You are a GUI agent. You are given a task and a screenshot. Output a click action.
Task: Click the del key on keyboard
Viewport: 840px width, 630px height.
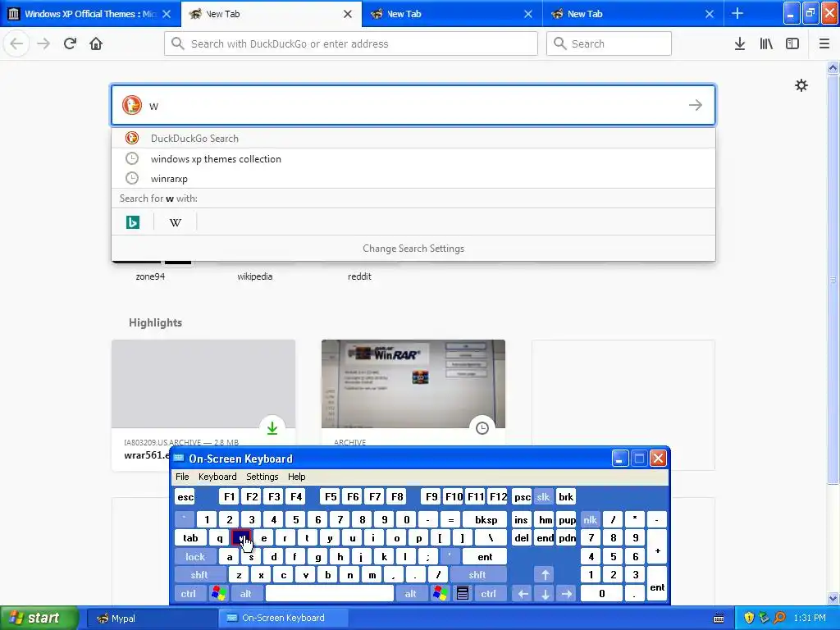(522, 538)
